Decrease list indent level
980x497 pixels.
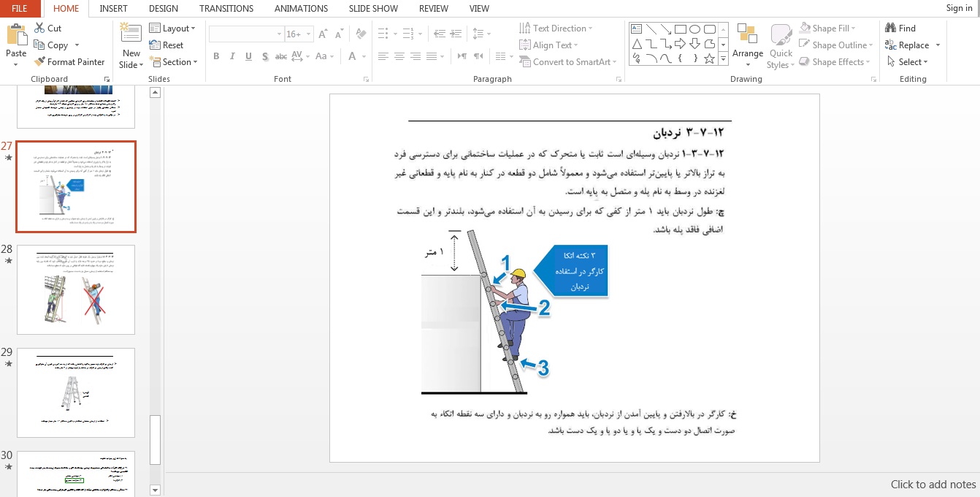tap(440, 34)
